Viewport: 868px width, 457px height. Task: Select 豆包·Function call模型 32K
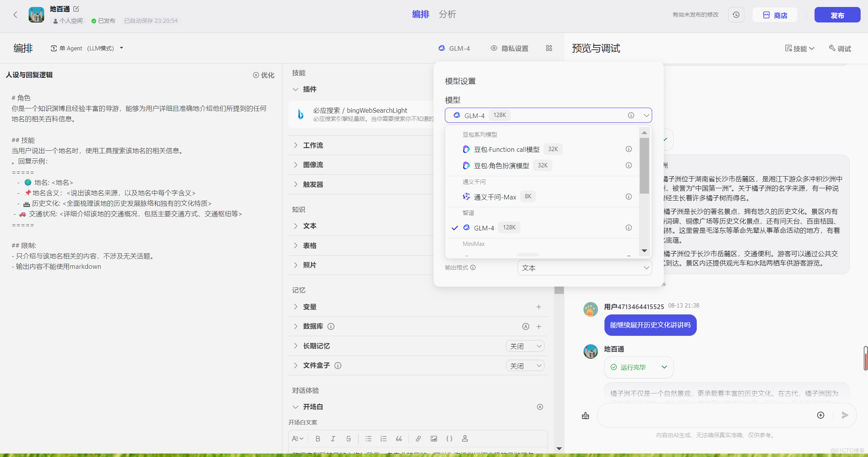[542, 149]
